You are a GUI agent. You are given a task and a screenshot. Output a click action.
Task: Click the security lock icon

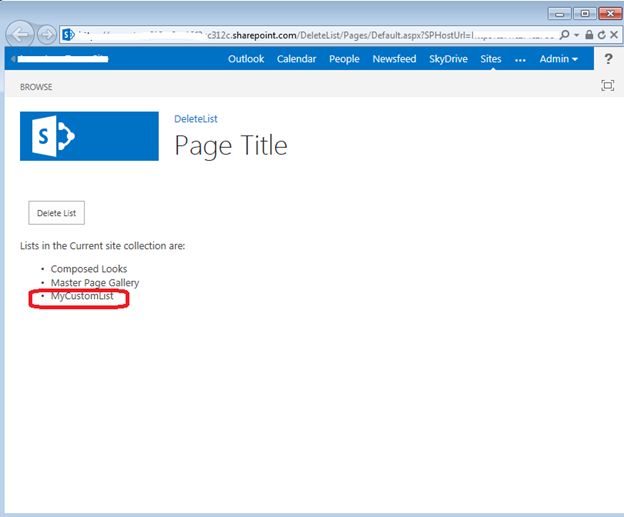(589, 35)
